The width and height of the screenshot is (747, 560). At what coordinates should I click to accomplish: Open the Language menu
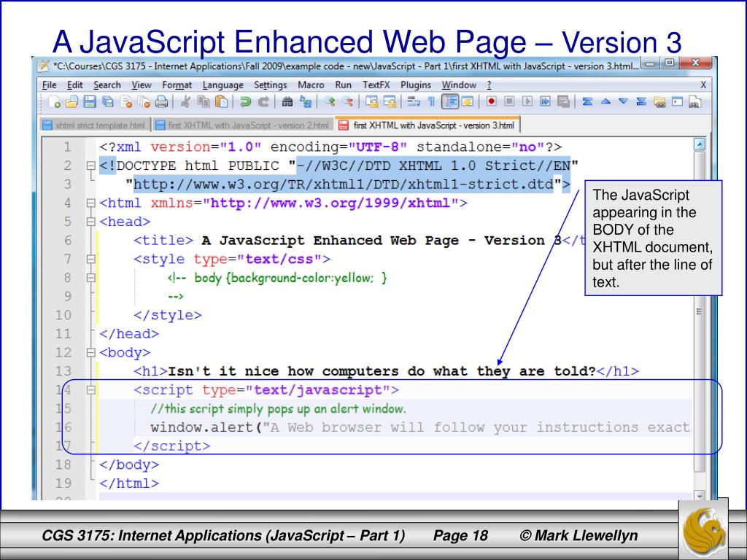[x=223, y=85]
